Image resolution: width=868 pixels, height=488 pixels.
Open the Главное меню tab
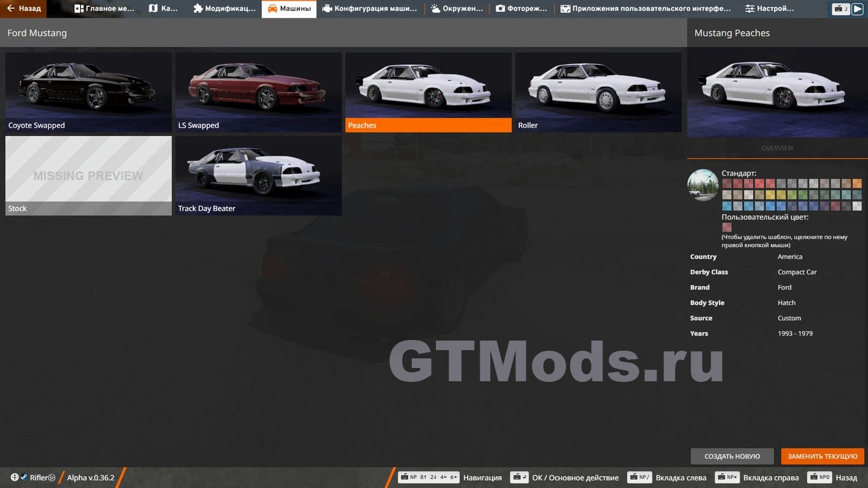coord(104,9)
